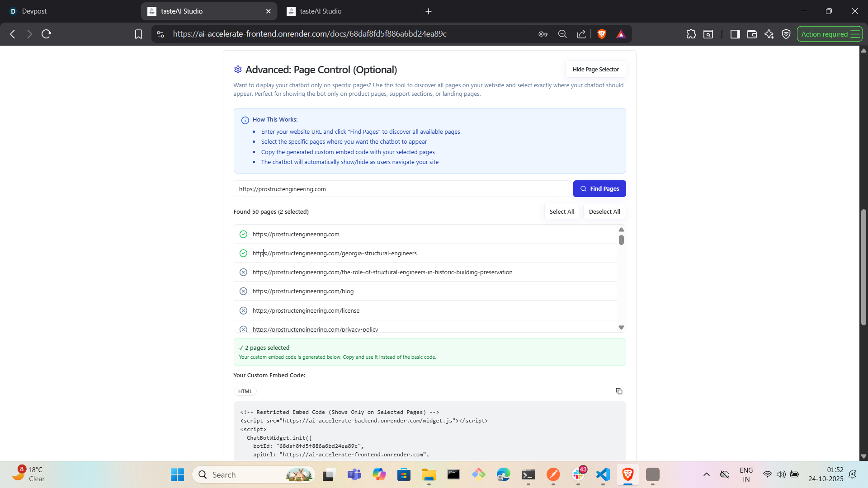Click the Find Pages button
Viewport: 868px width, 488px height.
(599, 189)
